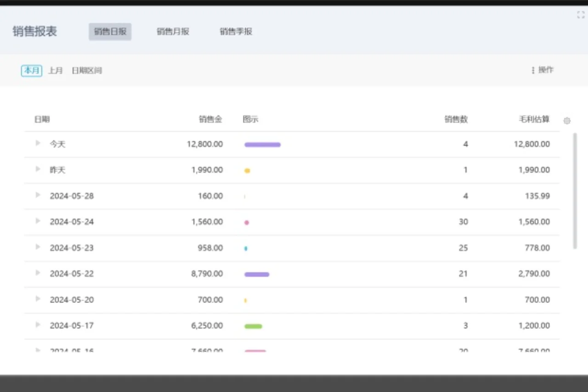Click the green bar for 2024-05-17
Image resolution: width=588 pixels, height=392 pixels.
253,326
